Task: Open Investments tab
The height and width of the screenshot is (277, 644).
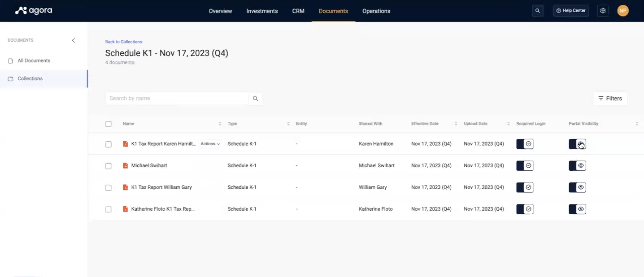Action: pyautogui.click(x=262, y=11)
